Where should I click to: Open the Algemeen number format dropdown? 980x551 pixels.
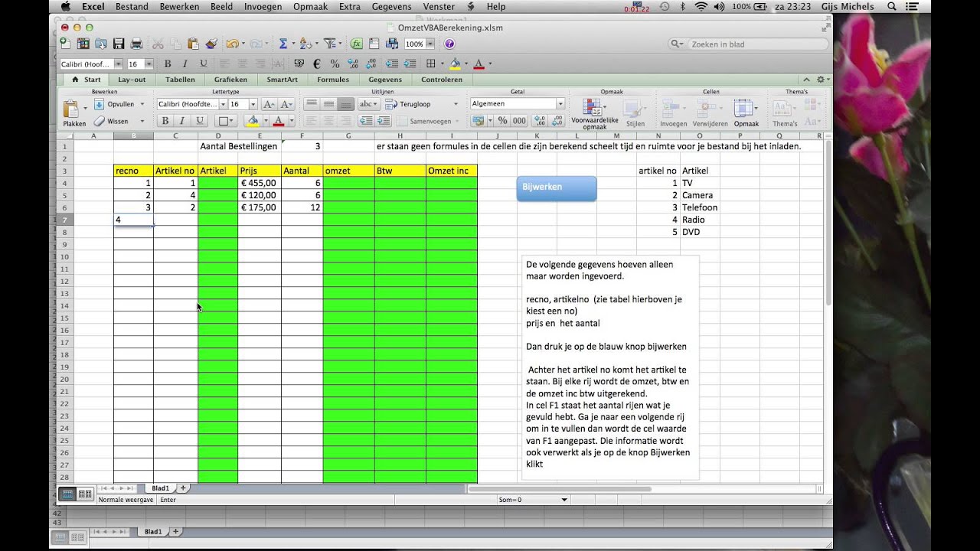pyautogui.click(x=560, y=104)
